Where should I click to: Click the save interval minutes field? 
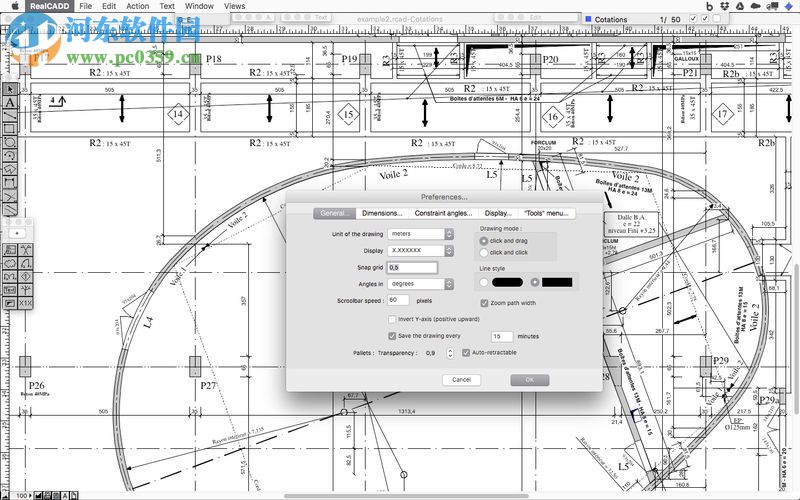[502, 336]
